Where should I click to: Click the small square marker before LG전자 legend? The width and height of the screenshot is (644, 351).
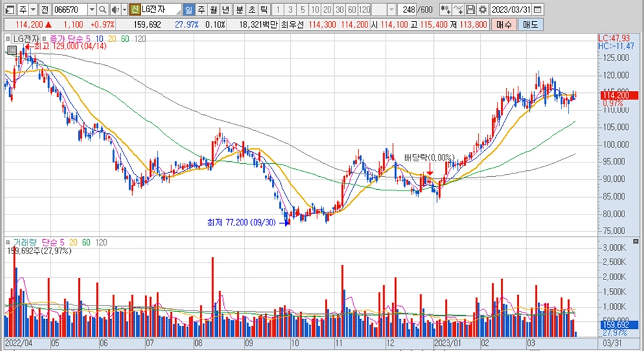8,39
